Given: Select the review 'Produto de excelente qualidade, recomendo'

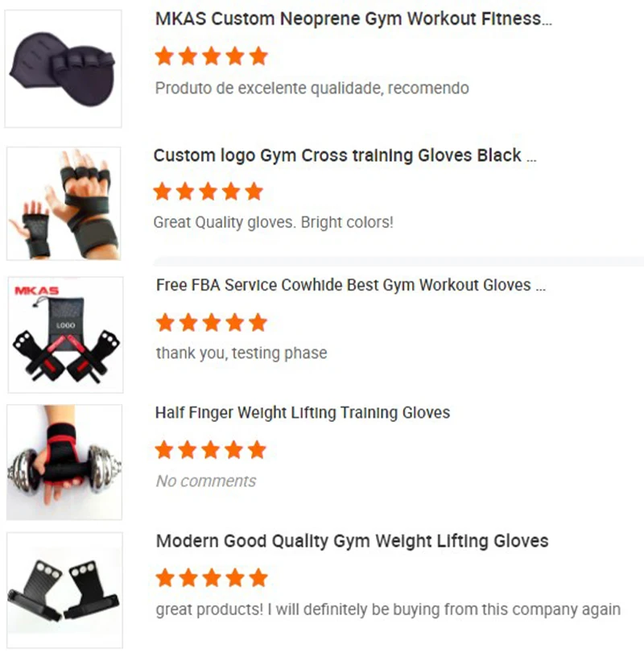Looking at the screenshot, I should pyautogui.click(x=312, y=89).
